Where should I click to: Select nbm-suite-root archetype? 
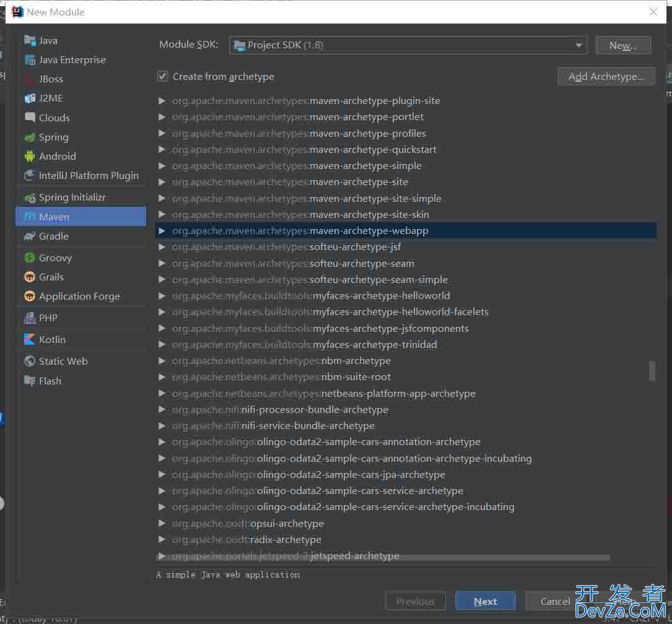[406, 377]
